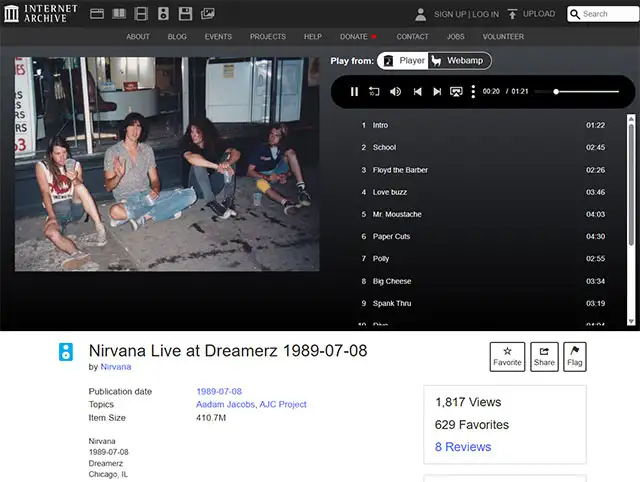Click the track list scroll-down arrow
This screenshot has height=482, width=640.
pyautogui.click(x=631, y=322)
